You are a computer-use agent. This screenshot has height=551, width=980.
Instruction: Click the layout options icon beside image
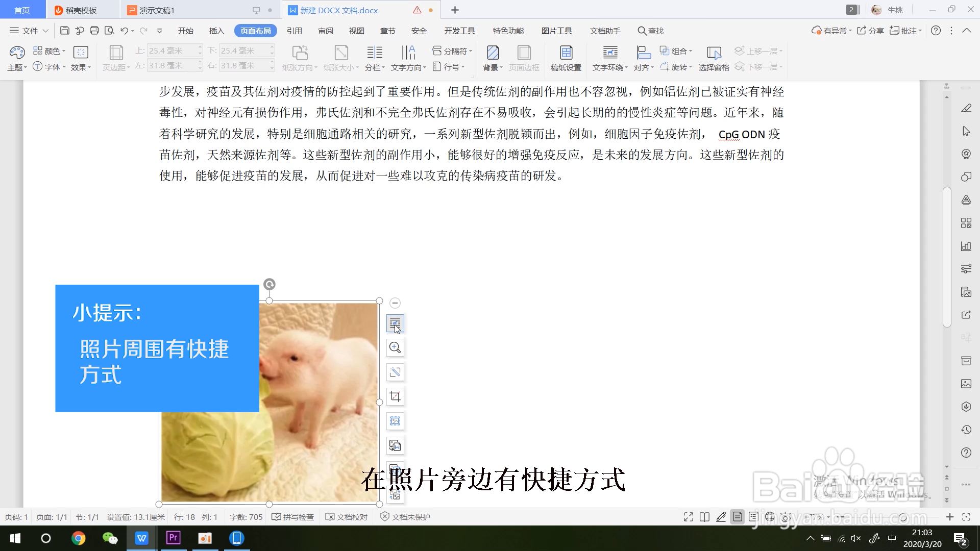click(395, 323)
